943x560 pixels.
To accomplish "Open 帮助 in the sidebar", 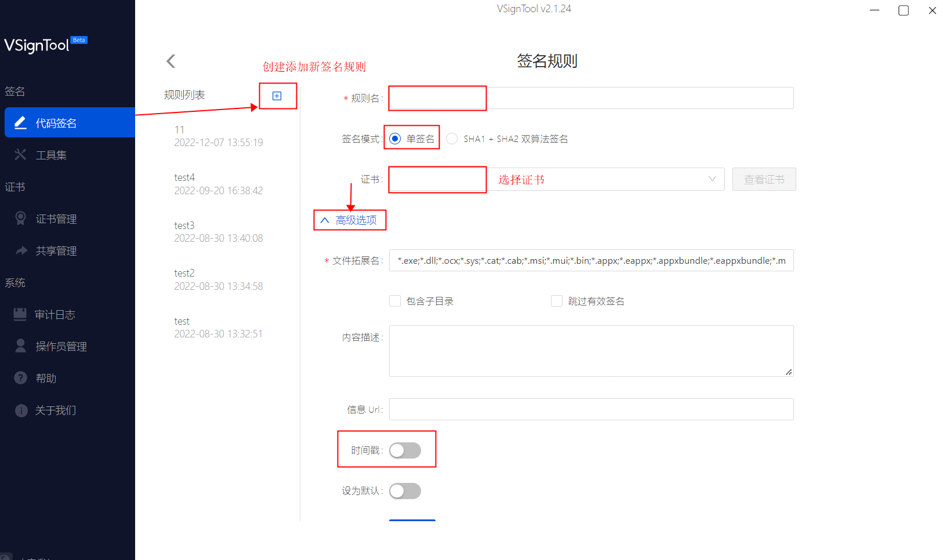I will click(x=70, y=378).
